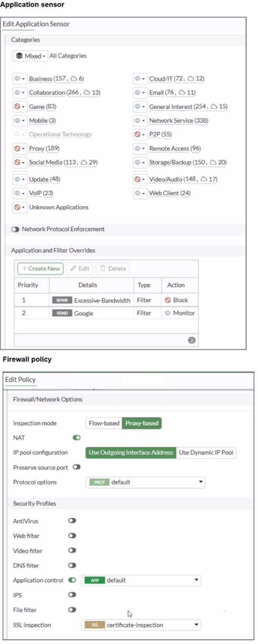Click the block icon next to Video/Audio
Screen dimensions: 258x644
pyautogui.click(x=137, y=179)
